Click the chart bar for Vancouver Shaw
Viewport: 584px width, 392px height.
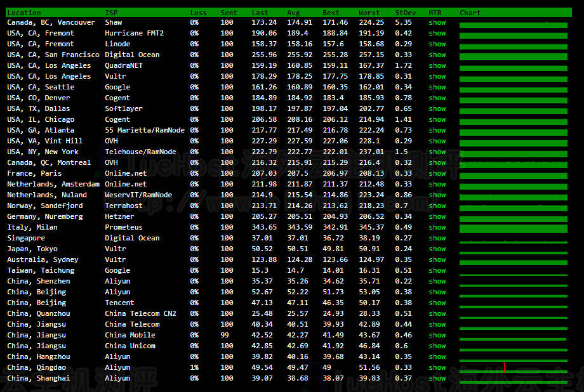514,25
